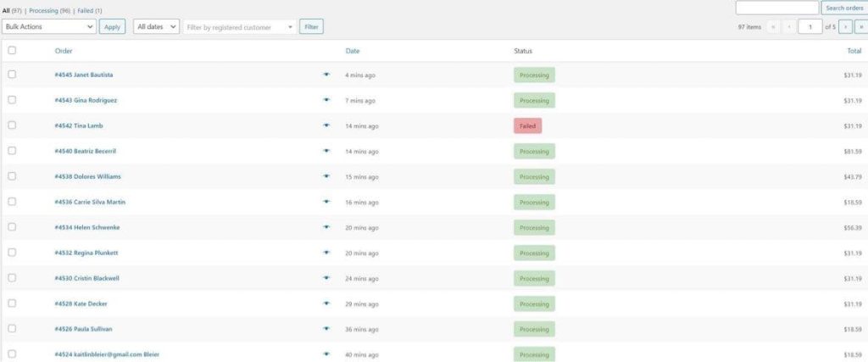Select the Cristin Blackwell order checkbox

pyautogui.click(x=12, y=278)
